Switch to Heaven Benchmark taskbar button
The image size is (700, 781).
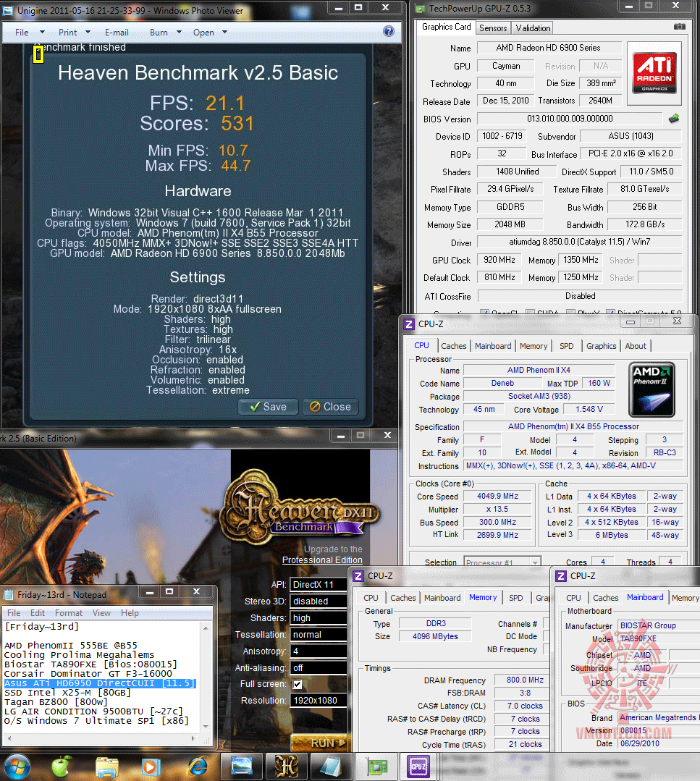(287, 766)
